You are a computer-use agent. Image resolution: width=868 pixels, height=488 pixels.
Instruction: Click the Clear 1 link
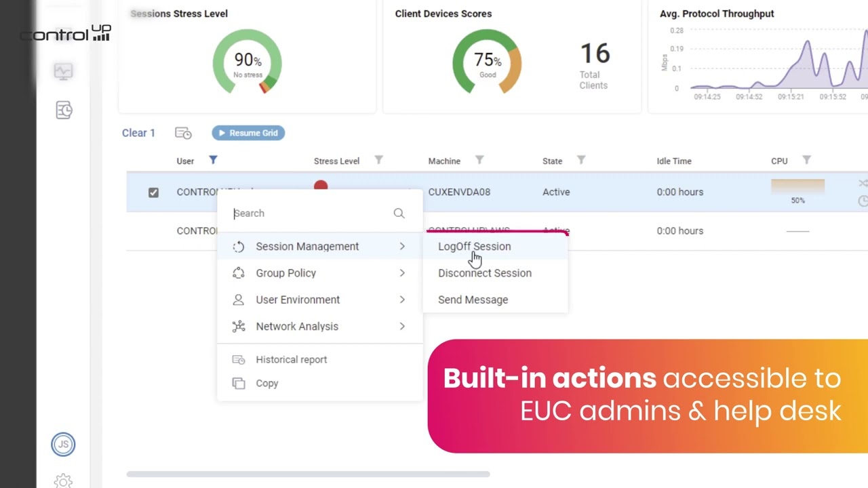[x=138, y=133]
